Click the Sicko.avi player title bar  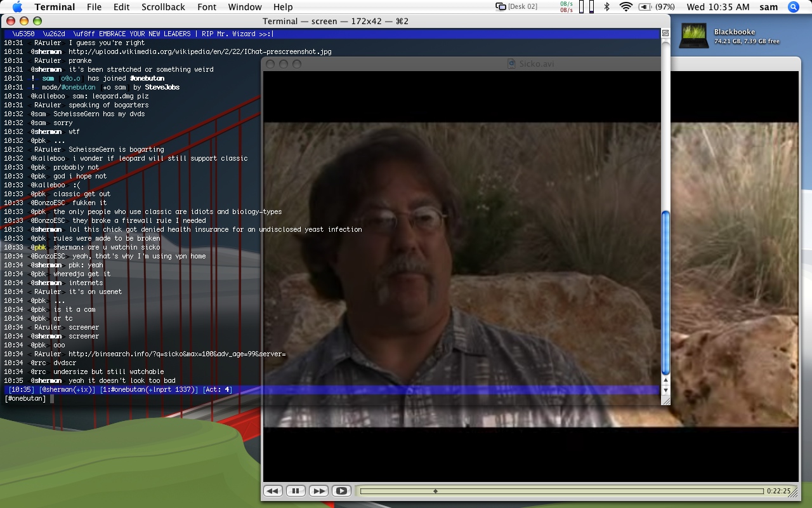[x=532, y=63]
